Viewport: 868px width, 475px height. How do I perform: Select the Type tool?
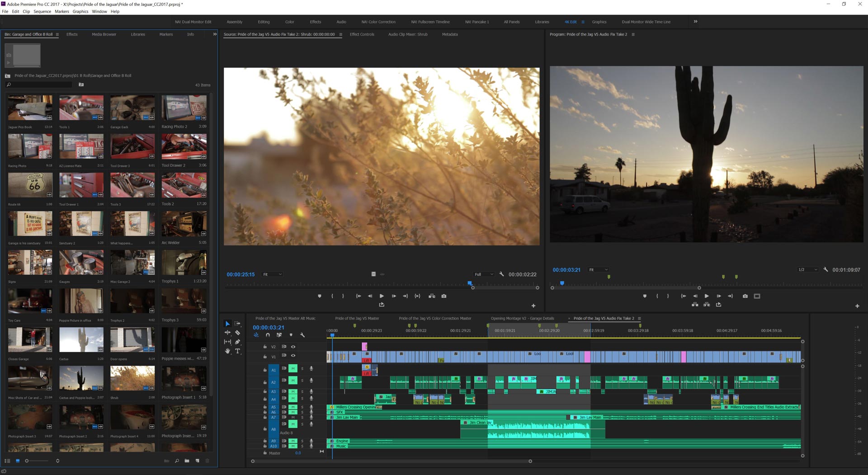coord(237,351)
